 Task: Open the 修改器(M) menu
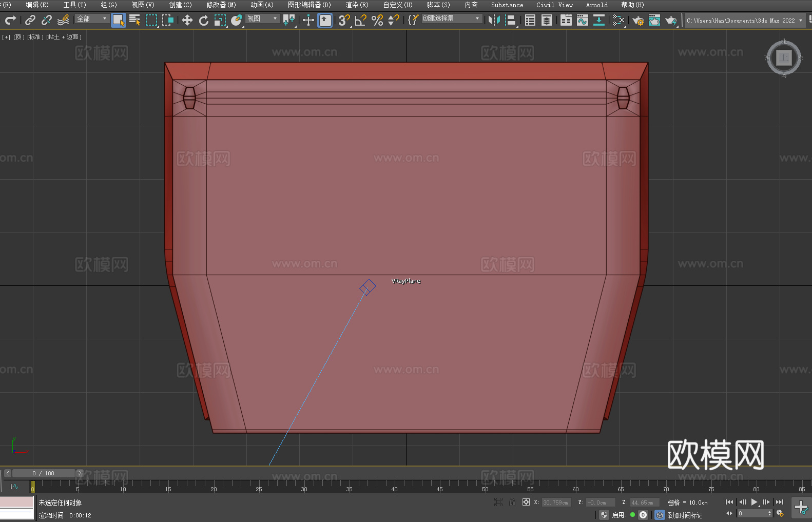point(221,5)
